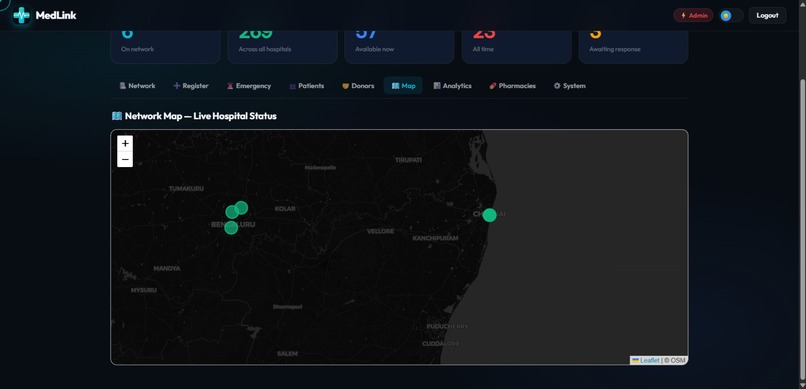Click the KANCHIPURAM label on the map
The height and width of the screenshot is (389, 806).
pos(435,238)
